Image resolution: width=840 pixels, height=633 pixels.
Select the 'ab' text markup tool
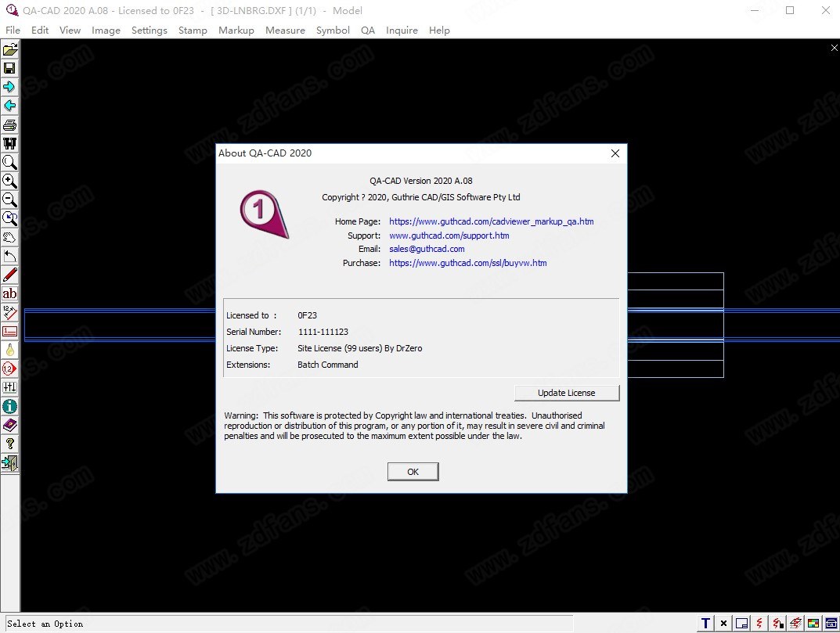[x=9, y=293]
